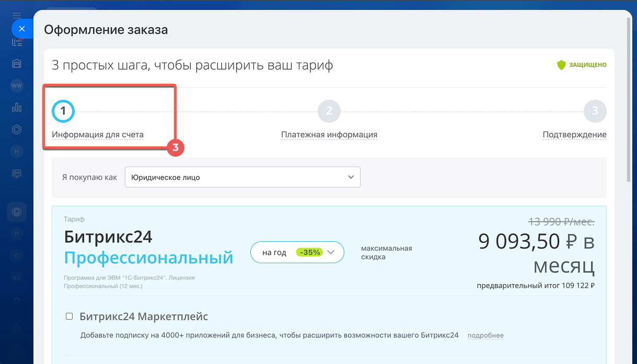Go to step 2 circle
This screenshot has height=364, width=637.
point(329,111)
